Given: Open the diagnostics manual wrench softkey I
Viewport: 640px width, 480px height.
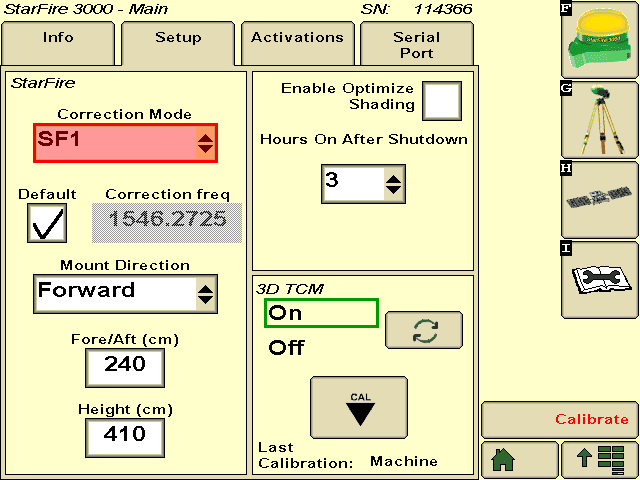Looking at the screenshot, I should tap(600, 279).
